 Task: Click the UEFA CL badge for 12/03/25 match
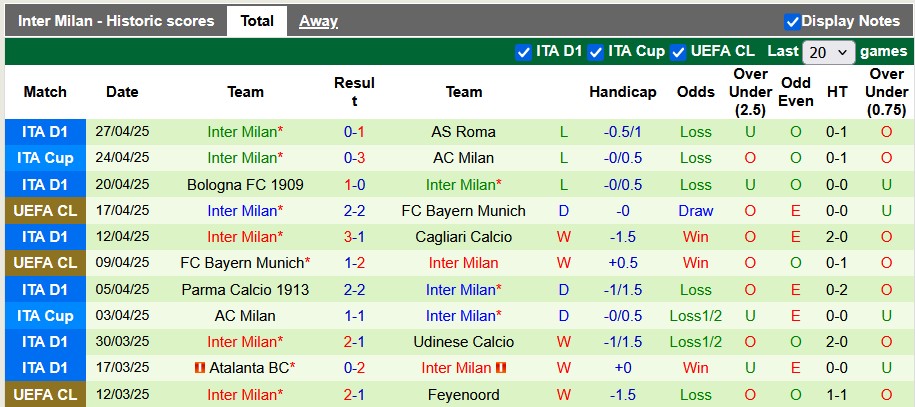pos(45,395)
